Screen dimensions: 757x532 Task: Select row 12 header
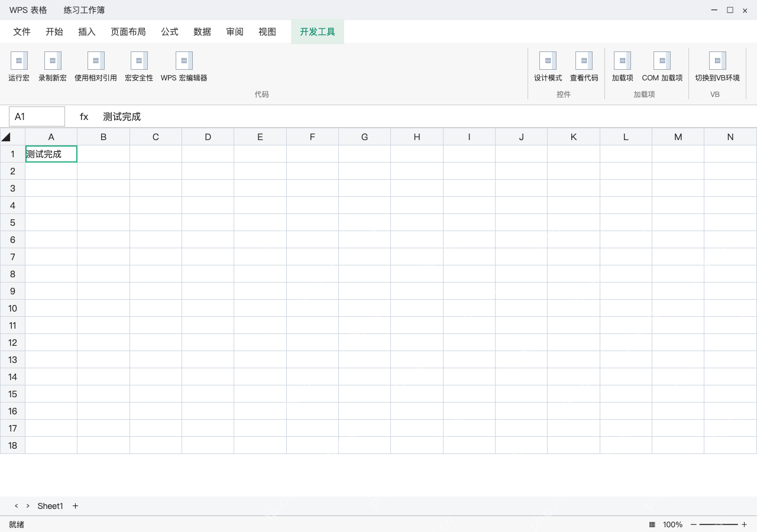click(x=12, y=342)
